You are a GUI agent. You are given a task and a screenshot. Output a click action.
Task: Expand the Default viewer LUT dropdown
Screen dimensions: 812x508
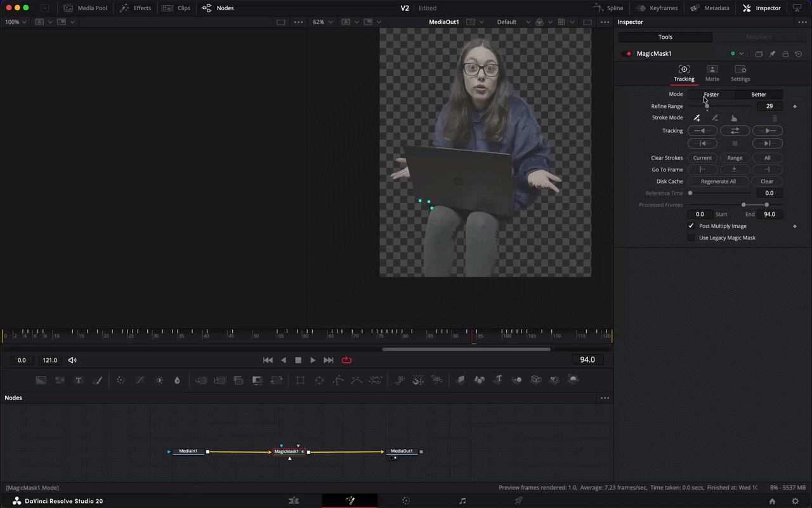tap(511, 22)
